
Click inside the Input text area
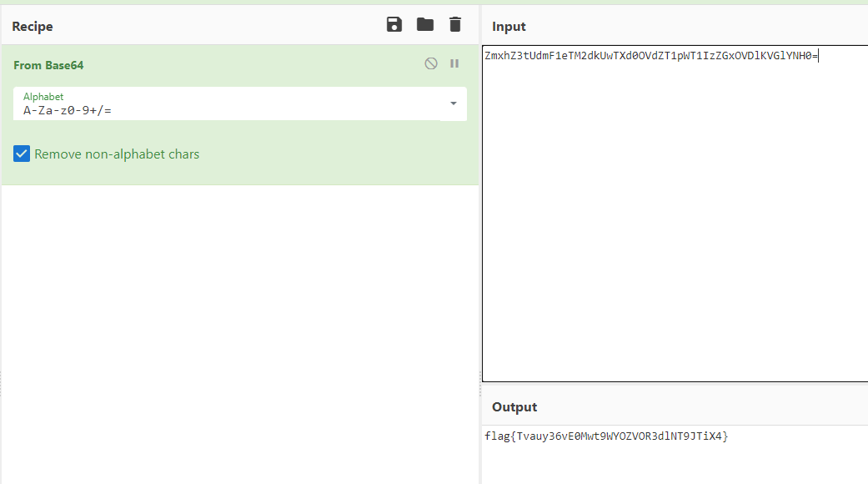coord(675,213)
